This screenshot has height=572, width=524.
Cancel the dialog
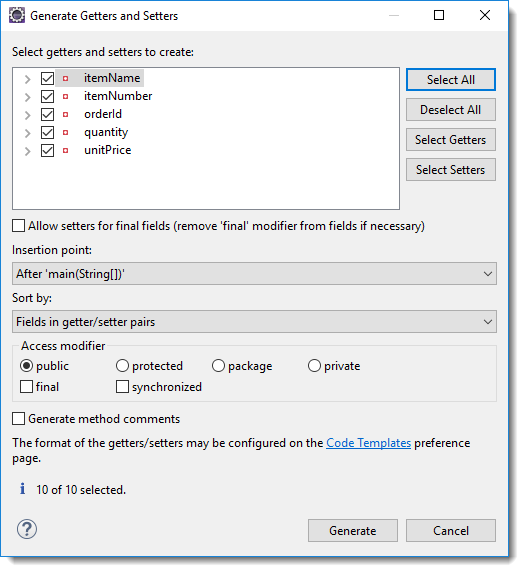pyautogui.click(x=451, y=530)
